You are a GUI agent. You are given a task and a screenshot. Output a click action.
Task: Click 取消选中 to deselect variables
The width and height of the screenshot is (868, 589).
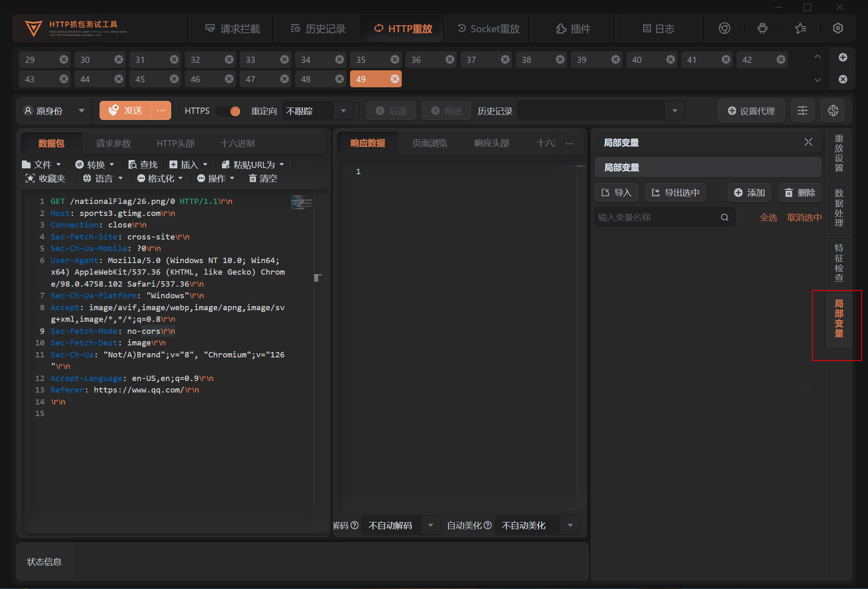tap(804, 218)
